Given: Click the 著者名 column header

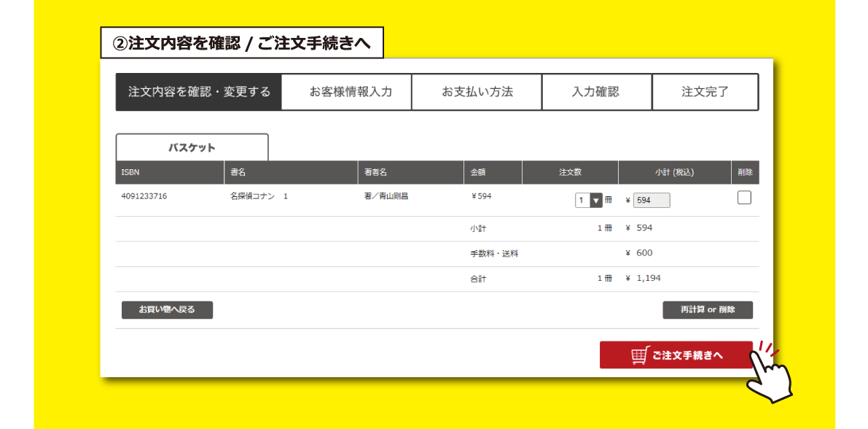Looking at the screenshot, I should coord(375,173).
